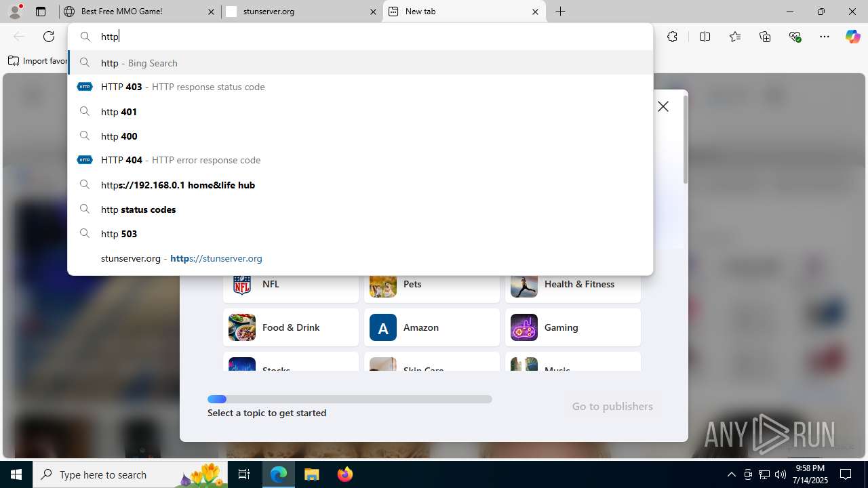
Task: Open the volume control tray icon
Action: click(781, 474)
